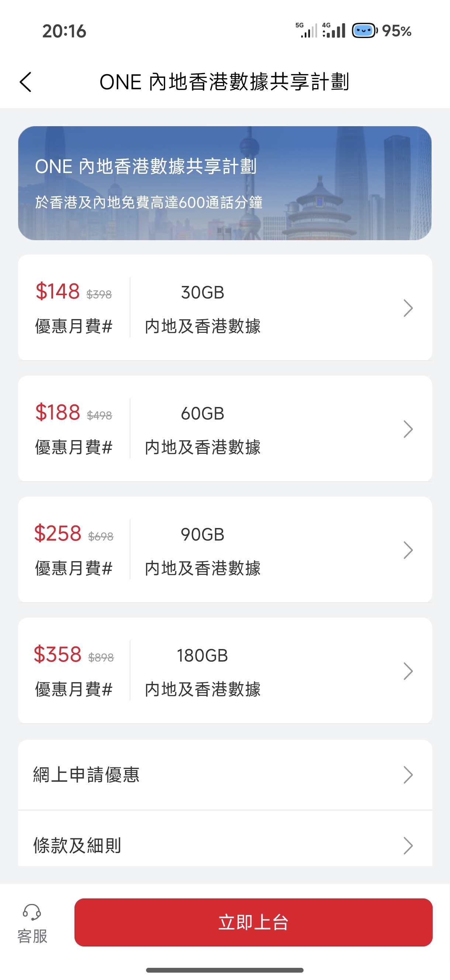The height and width of the screenshot is (980, 450).
Task: Tap the ONE plan banner image
Action: (x=224, y=183)
